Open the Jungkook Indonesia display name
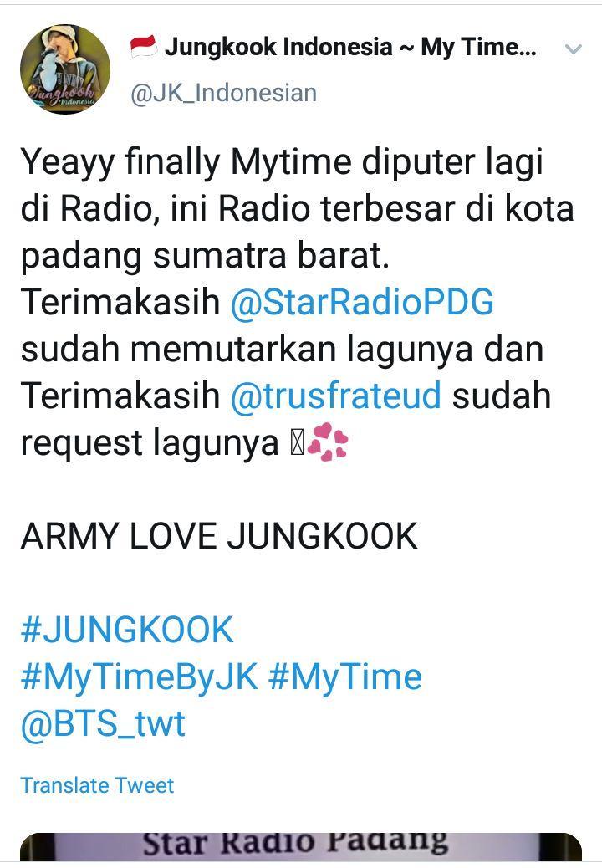602x868 pixels. (350, 47)
